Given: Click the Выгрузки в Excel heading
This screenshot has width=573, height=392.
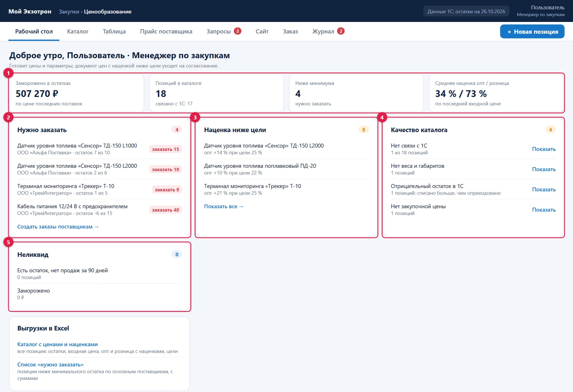Looking at the screenshot, I should tap(43, 328).
